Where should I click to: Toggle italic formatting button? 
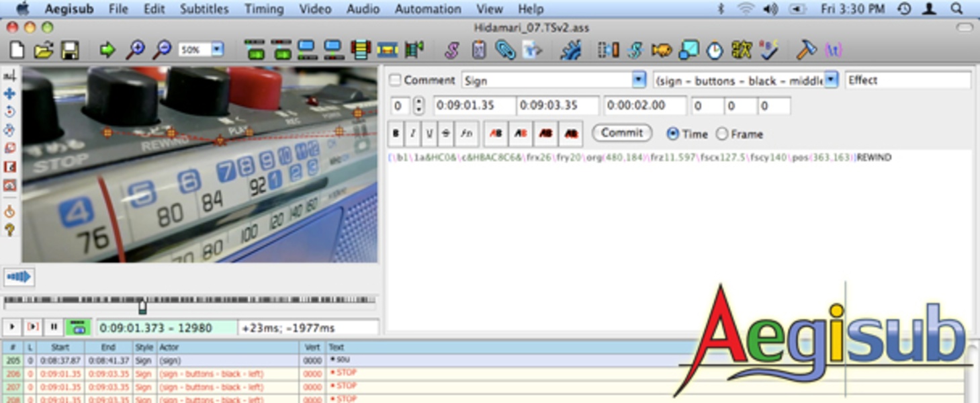(x=413, y=134)
